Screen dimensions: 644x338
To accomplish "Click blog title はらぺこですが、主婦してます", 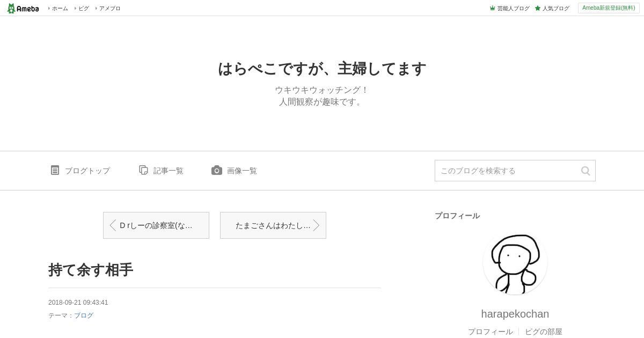I will click(322, 69).
